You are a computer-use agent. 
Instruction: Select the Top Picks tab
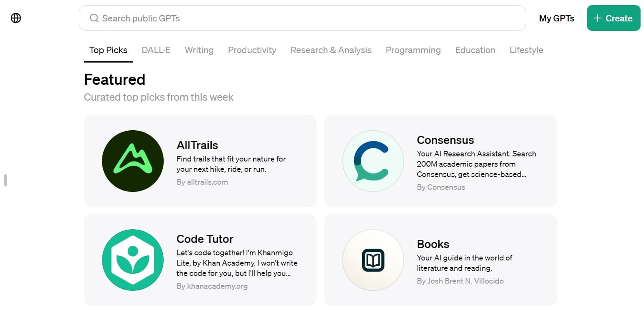pyautogui.click(x=108, y=50)
